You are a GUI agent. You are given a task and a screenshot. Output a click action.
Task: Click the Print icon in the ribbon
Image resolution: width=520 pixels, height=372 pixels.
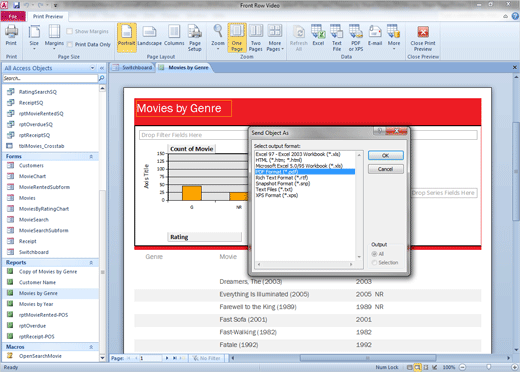coord(11,36)
